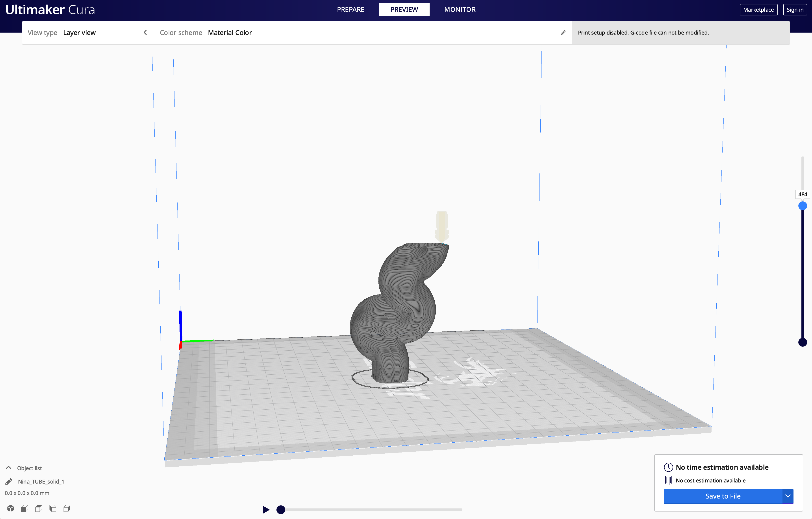This screenshot has height=519, width=812.
Task: Click the Ultimaker Cura logo
Action: point(50,10)
